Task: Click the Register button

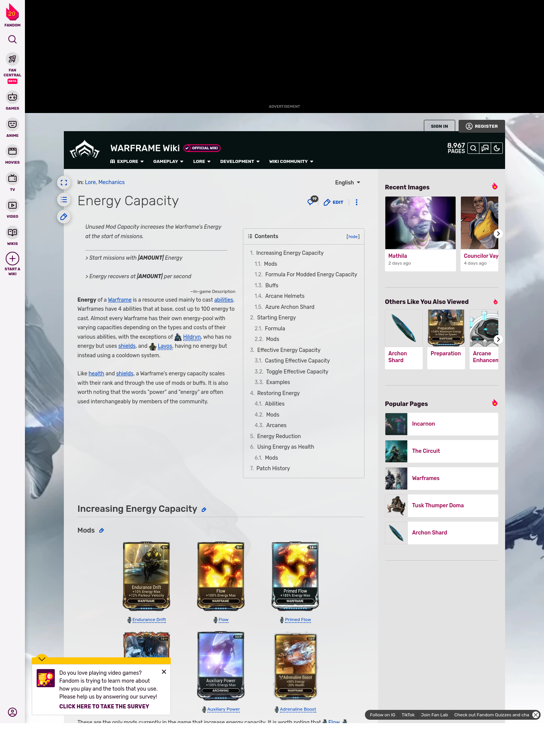Action: coord(482,126)
